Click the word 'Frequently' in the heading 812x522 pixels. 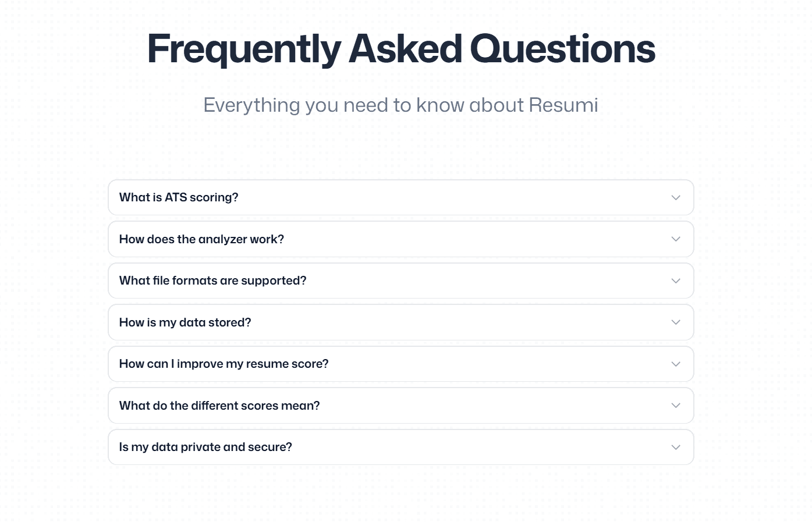(x=243, y=49)
